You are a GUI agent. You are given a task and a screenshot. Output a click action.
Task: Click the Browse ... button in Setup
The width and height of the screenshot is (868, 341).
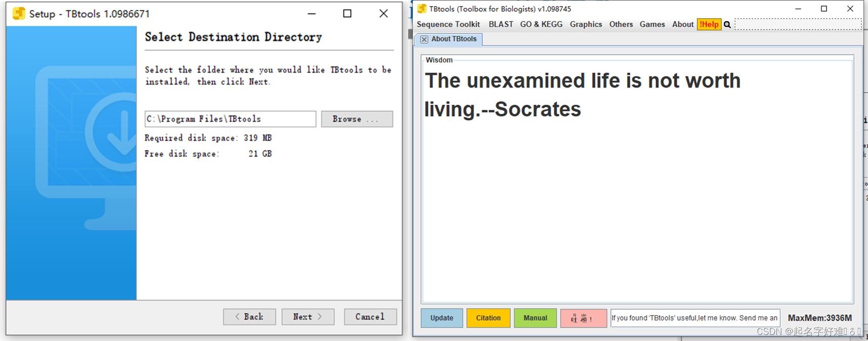[357, 119]
